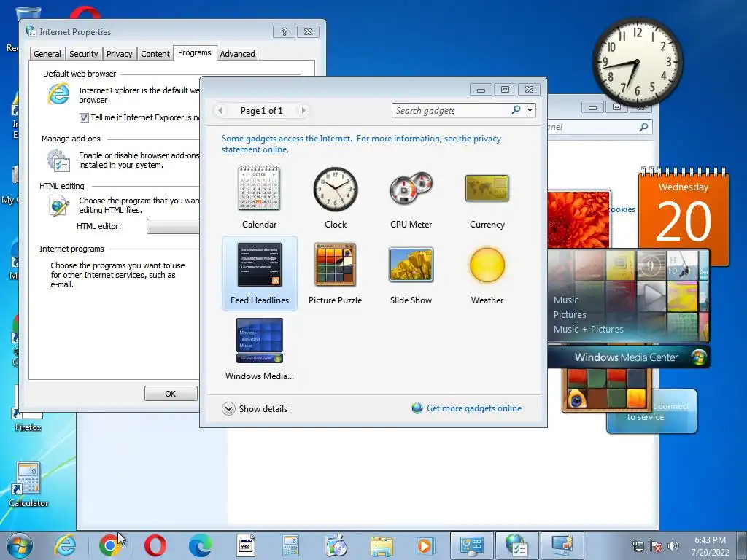The width and height of the screenshot is (747, 560).
Task: Click the Search gadgets input field
Action: coord(451,111)
